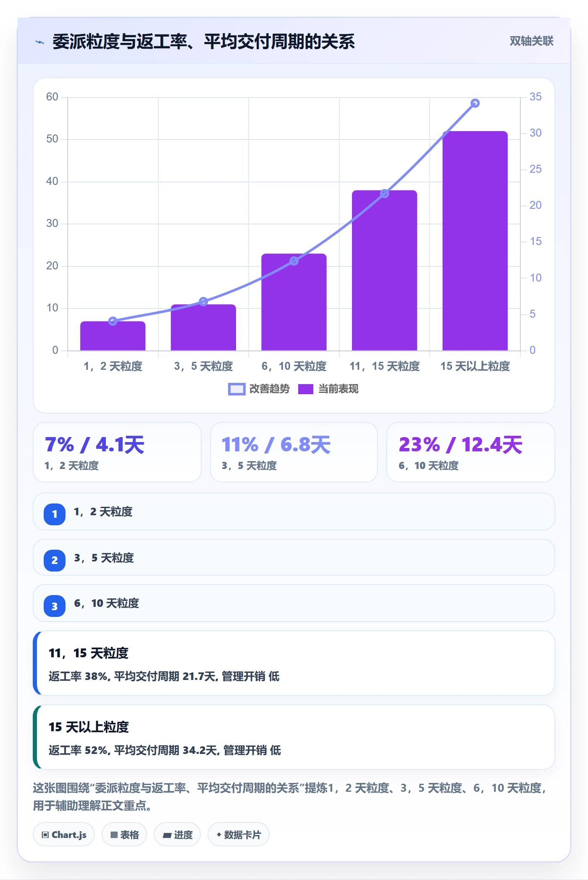Select the 23% / 12.4天 data card
The width and height of the screenshot is (588, 880).
pos(470,452)
